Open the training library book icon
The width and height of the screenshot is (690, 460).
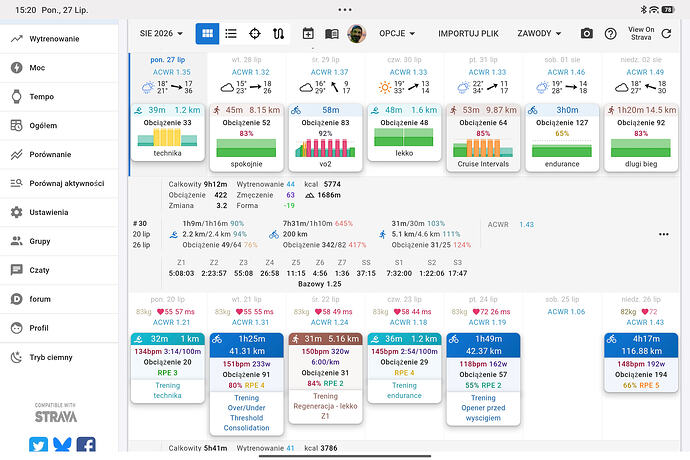(x=331, y=34)
